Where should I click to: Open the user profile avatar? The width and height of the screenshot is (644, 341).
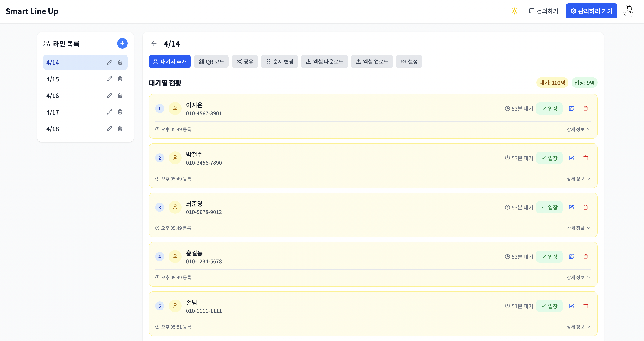(x=629, y=11)
